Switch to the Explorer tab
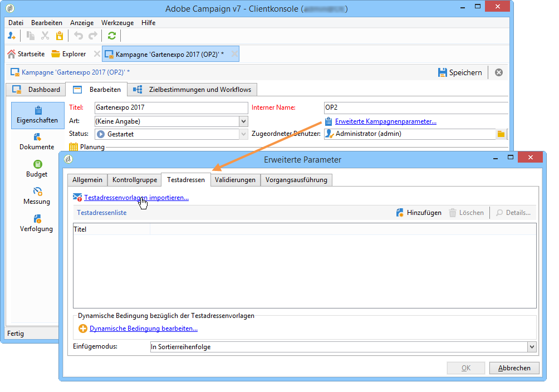Image resolution: width=559 pixels, height=392 pixels. pyautogui.click(x=69, y=54)
